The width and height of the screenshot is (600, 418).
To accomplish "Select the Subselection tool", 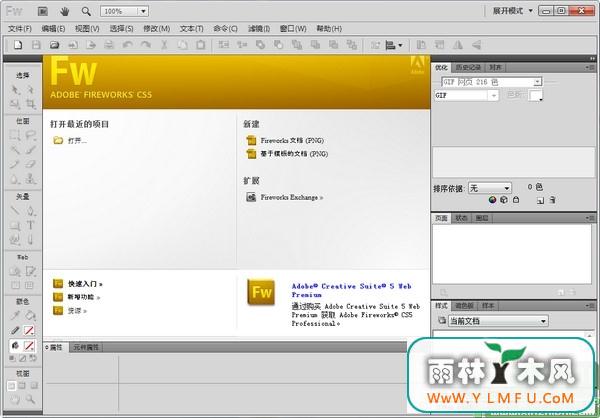I will [x=30, y=90].
